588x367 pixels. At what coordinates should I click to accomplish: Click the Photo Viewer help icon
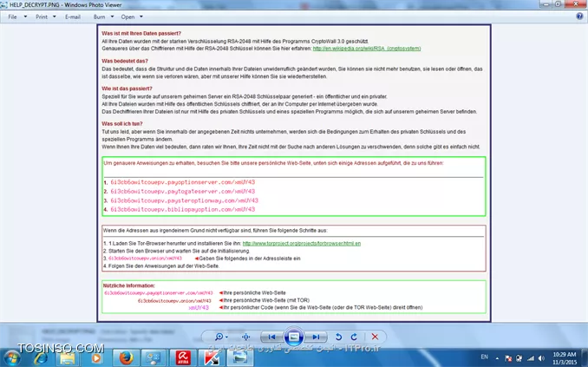point(579,16)
